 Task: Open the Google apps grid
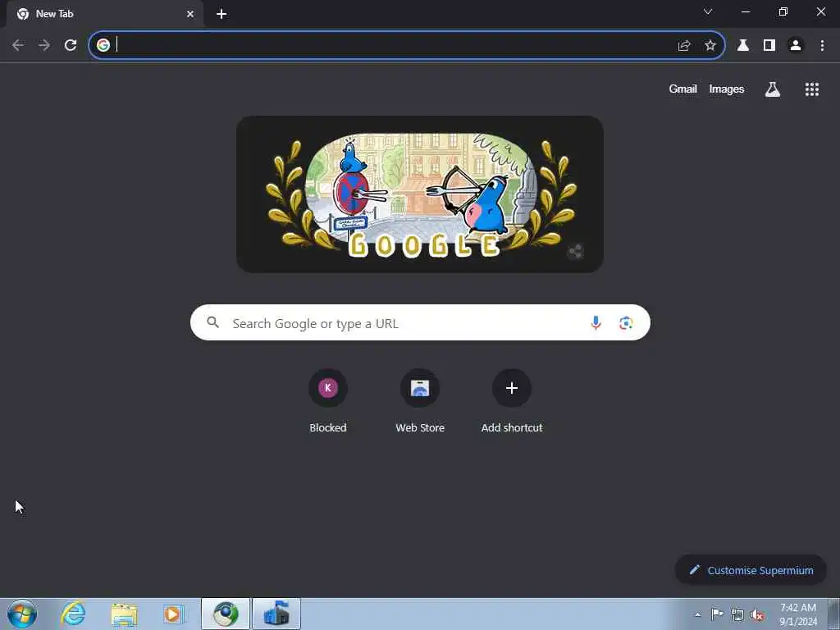point(811,89)
